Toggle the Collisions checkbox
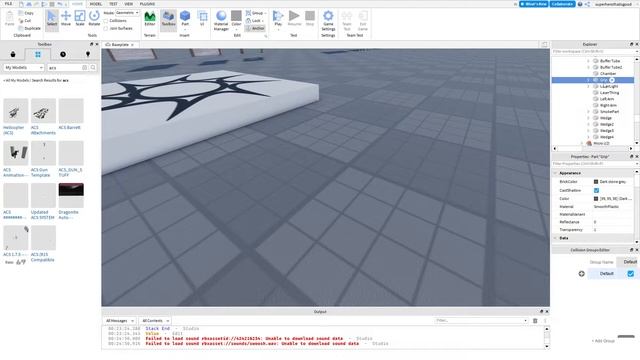Viewport: 640px width, 360px height. tap(106, 20)
